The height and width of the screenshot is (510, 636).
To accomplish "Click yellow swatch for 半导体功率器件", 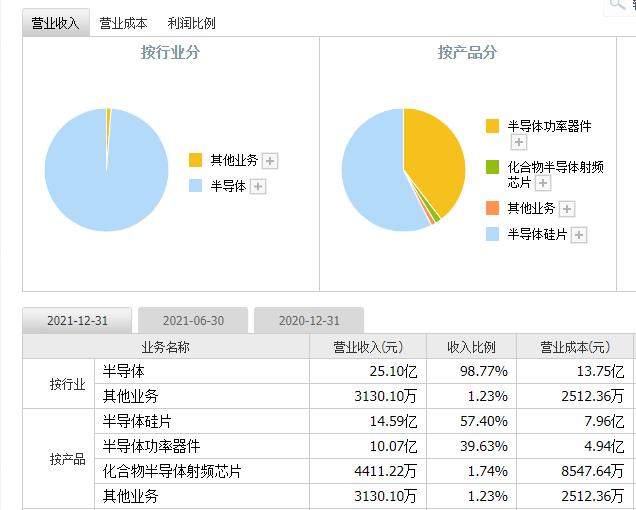I will pyautogui.click(x=492, y=126).
